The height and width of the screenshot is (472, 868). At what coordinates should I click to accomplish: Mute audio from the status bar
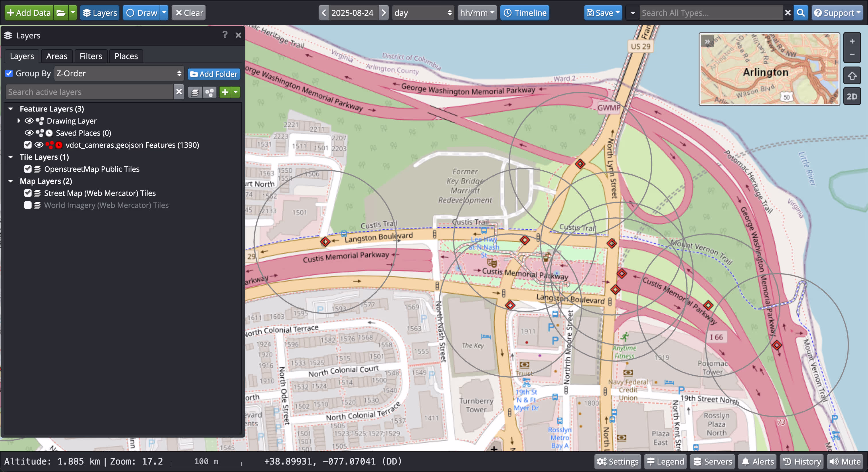[845, 462]
